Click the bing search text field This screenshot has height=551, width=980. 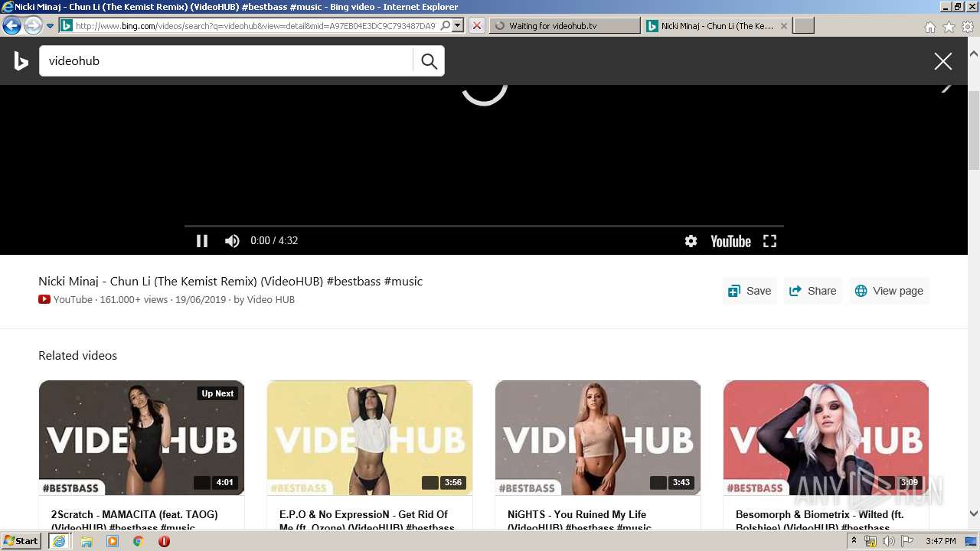tap(226, 61)
